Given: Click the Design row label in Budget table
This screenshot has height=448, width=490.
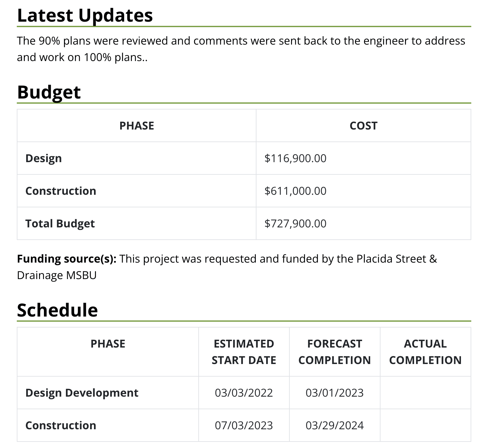Looking at the screenshot, I should (44, 158).
